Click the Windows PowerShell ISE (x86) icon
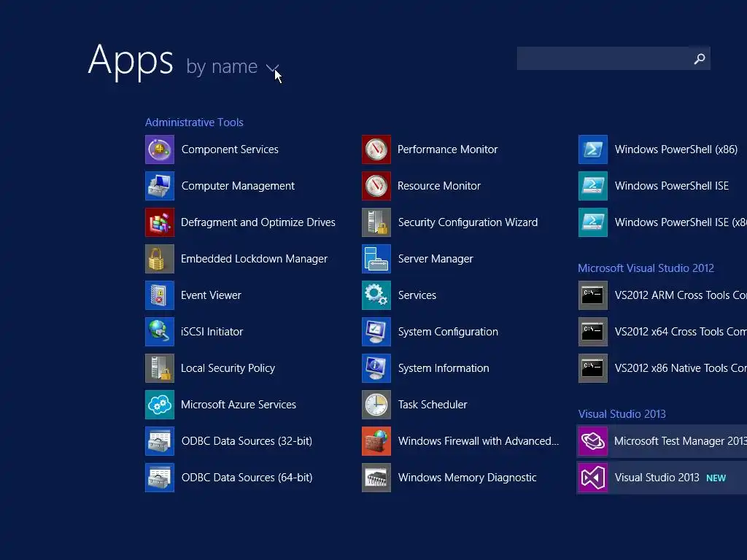The width and height of the screenshot is (747, 560). click(593, 222)
